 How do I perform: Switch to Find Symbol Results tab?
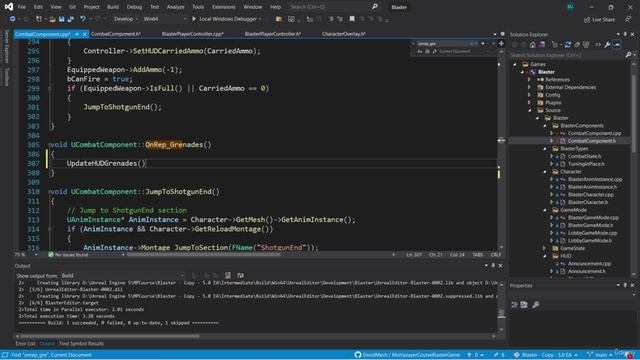(x=81, y=344)
